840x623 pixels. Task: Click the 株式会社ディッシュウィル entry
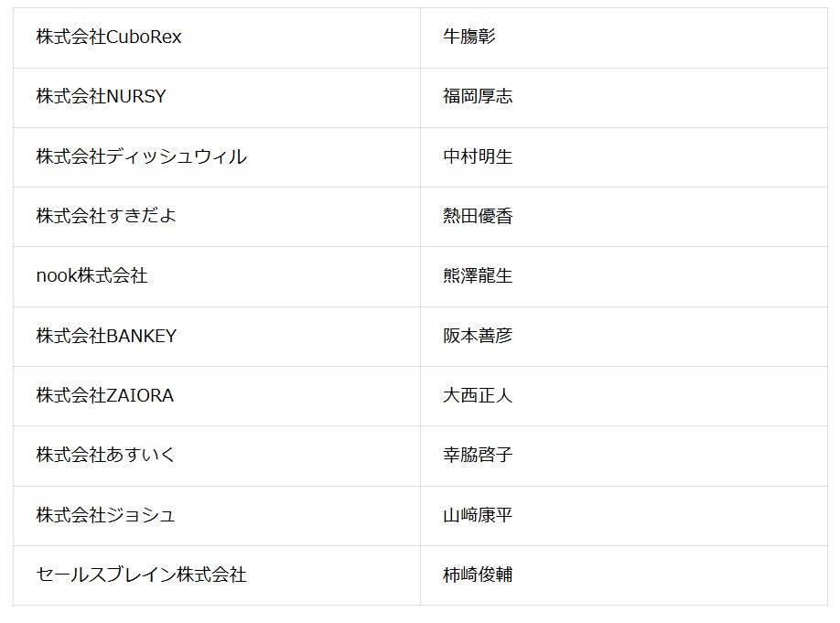click(x=142, y=156)
